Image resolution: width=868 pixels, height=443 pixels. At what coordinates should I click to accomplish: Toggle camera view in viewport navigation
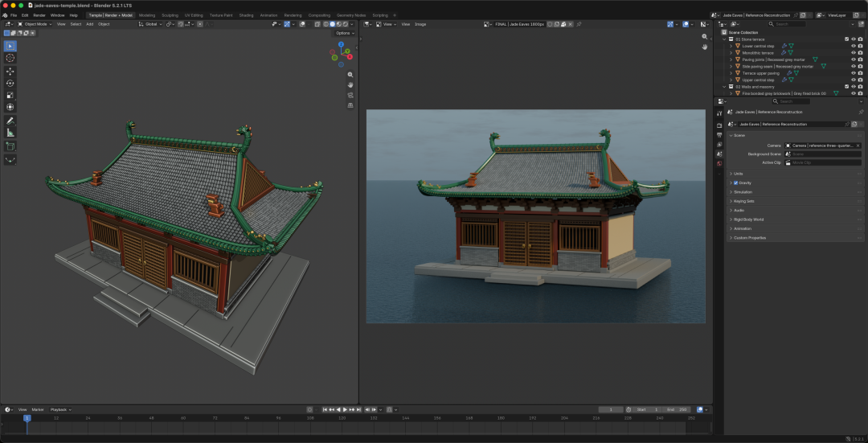[x=350, y=95]
